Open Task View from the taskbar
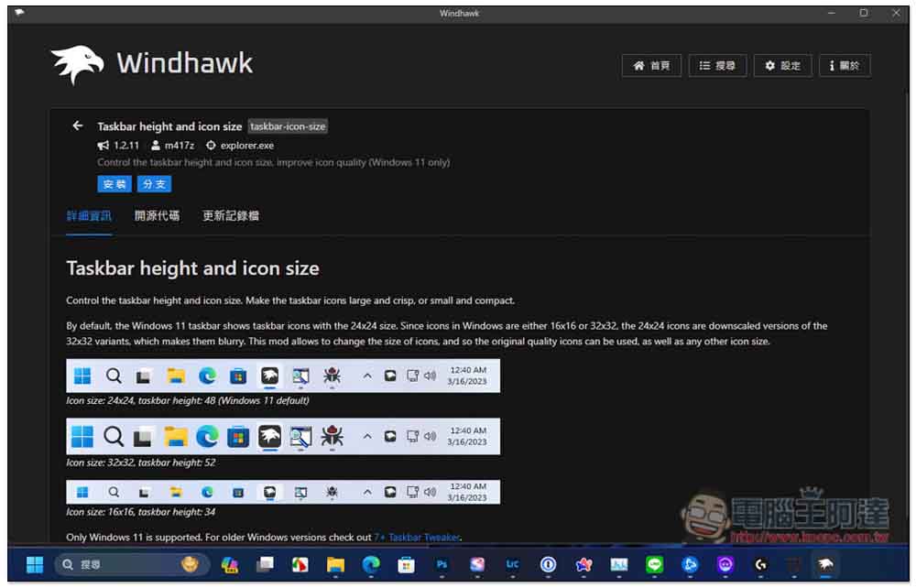Image resolution: width=916 pixels, height=588 pixels. (265, 564)
